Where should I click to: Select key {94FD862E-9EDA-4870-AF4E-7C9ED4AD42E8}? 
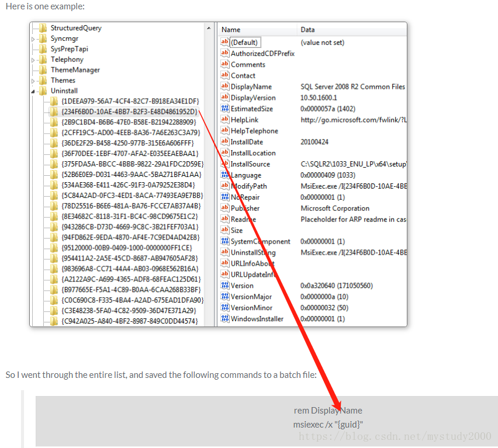coord(130,237)
